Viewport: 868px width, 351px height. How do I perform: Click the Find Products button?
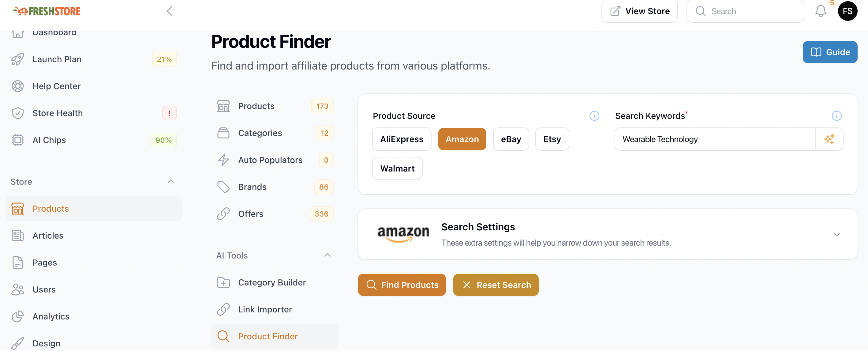tap(402, 285)
